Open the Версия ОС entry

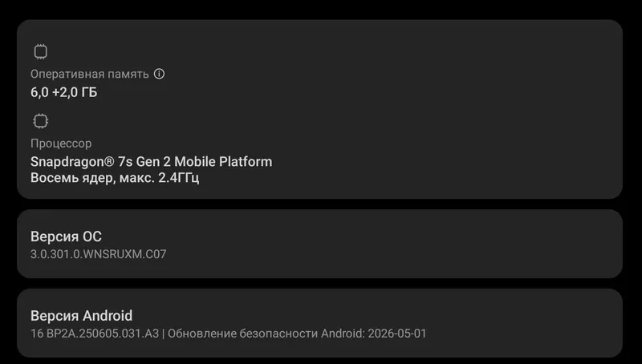pyautogui.click(x=319, y=244)
